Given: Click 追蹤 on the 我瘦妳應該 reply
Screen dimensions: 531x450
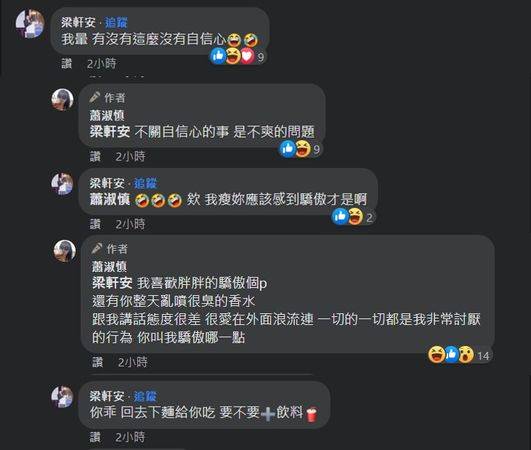Looking at the screenshot, I should click(x=146, y=184).
